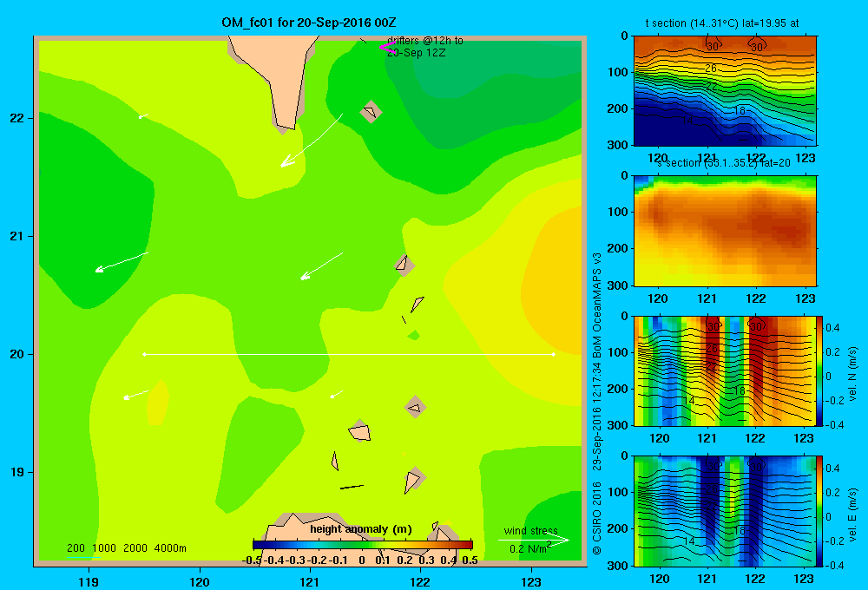Open the eastward velocity section plot
Viewport: 868px width, 590px height.
click(x=725, y=511)
